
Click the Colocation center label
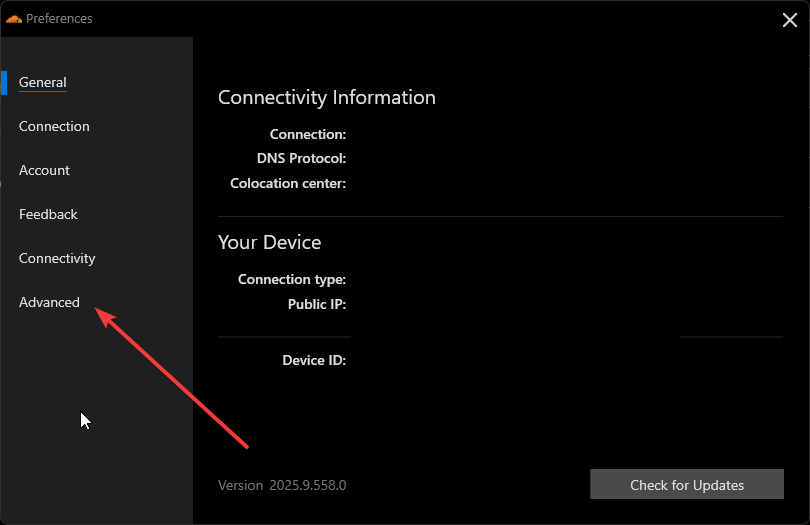coord(288,183)
